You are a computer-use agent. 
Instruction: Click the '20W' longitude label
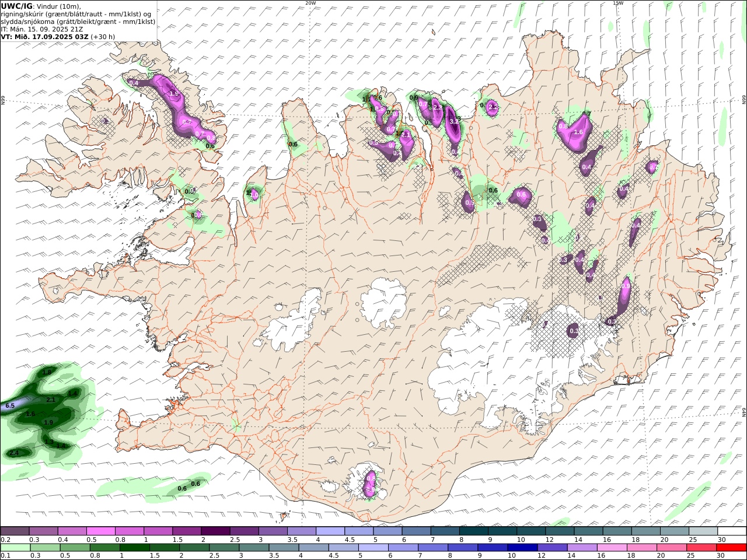click(x=310, y=3)
